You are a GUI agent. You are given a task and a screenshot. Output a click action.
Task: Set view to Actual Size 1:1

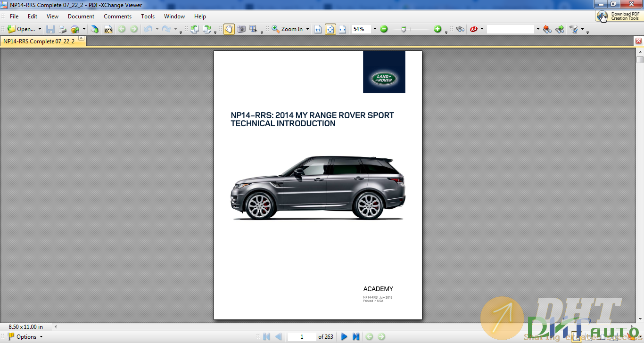(318, 29)
